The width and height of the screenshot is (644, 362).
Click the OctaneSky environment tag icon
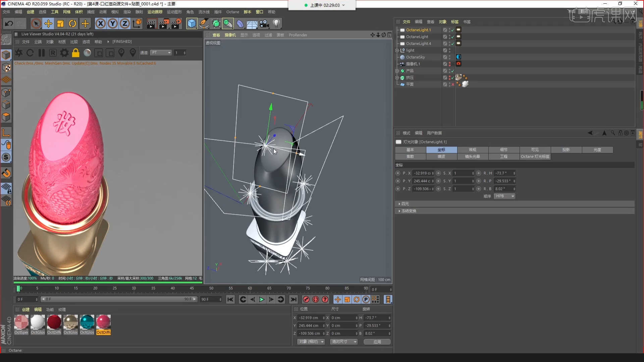click(459, 57)
